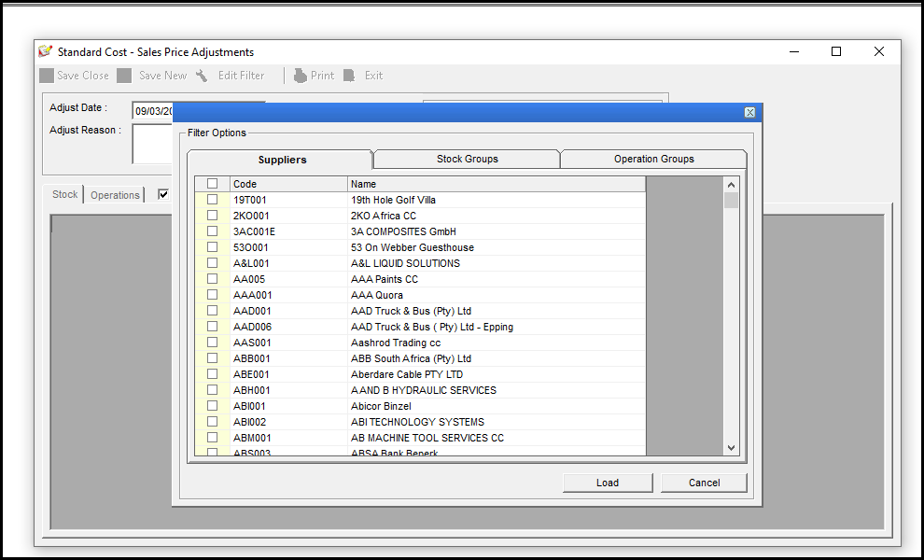Enable checkbox for ABB South Africa supplier

coord(213,358)
